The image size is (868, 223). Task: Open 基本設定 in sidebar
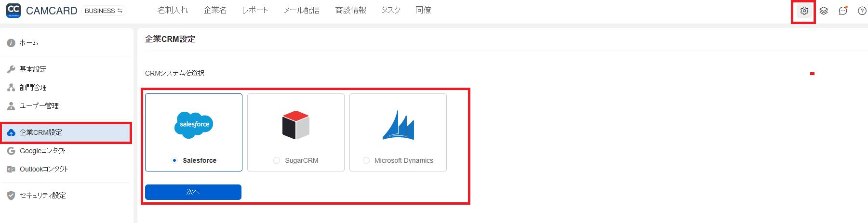[x=33, y=69]
